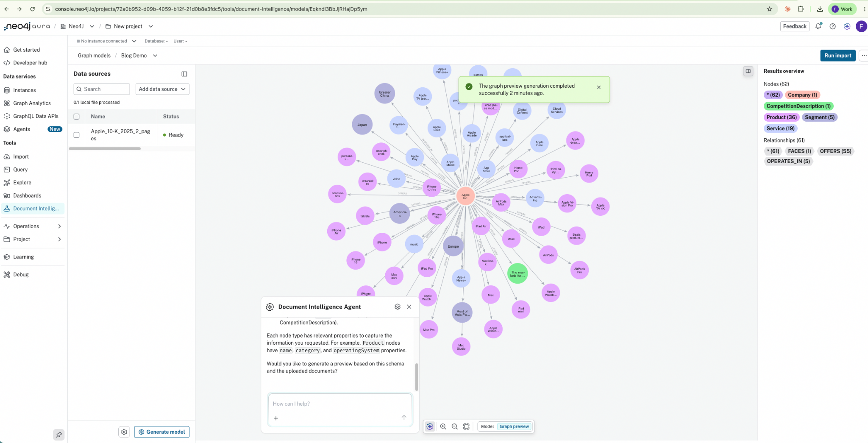Viewport: 868px width, 443px height.
Task: Go to Graph models breadcrumb
Action: point(94,56)
